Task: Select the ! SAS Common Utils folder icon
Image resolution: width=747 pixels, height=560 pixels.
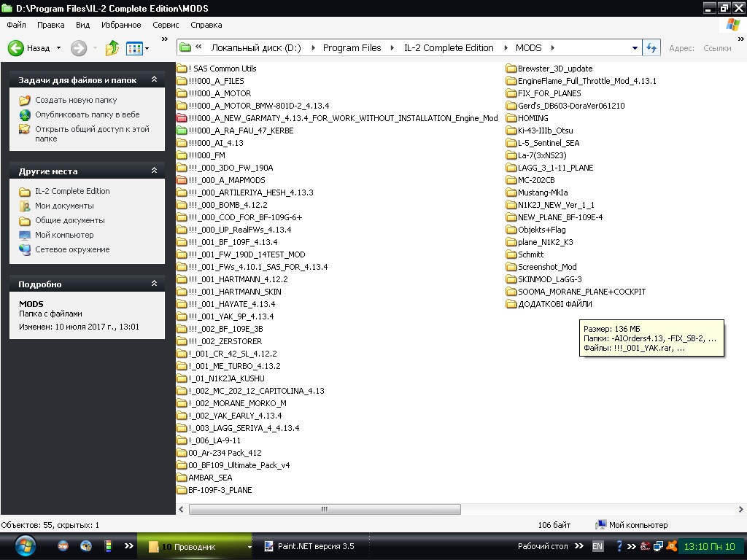Action: (x=182, y=69)
